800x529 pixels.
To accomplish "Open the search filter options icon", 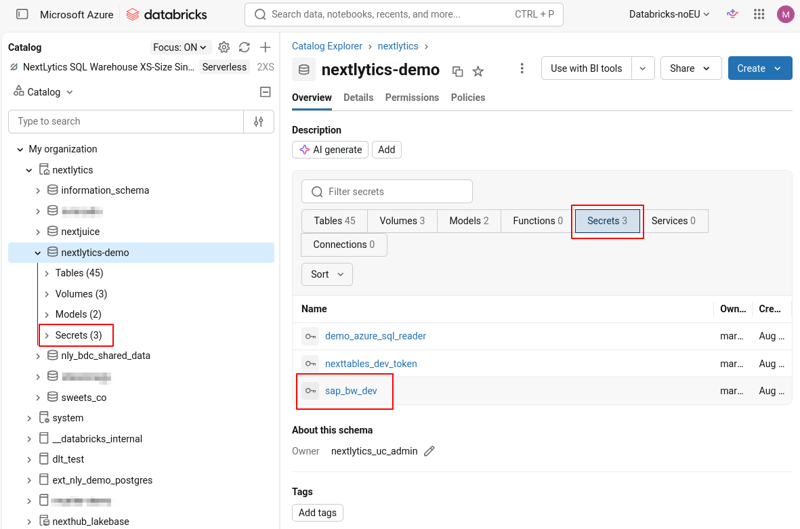I will click(x=259, y=121).
